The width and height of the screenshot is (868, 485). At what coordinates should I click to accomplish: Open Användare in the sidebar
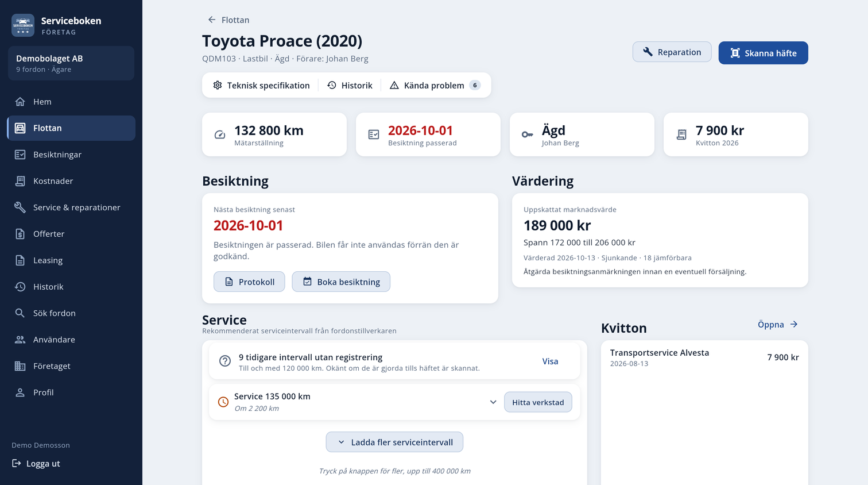click(x=71, y=340)
